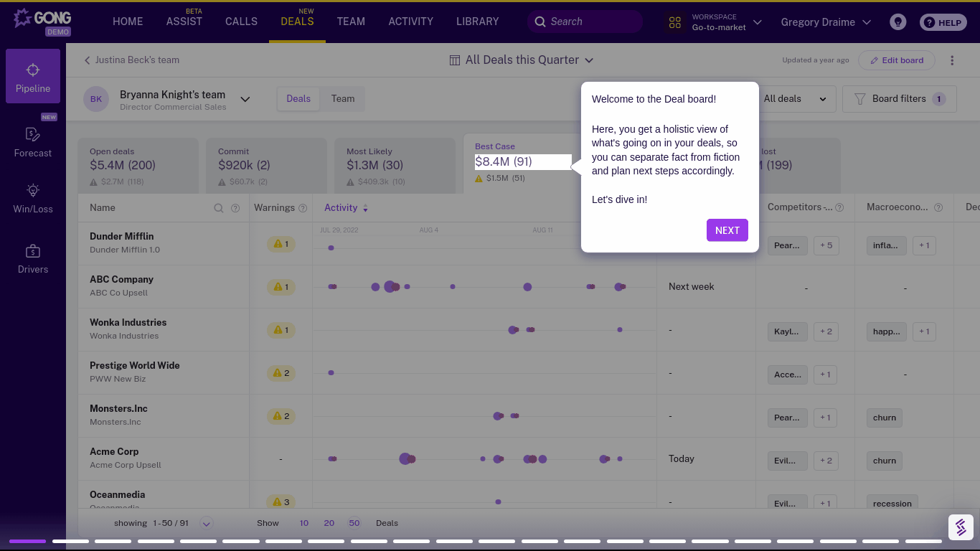980x551 pixels.
Task: Click the search icon in Name column
Action: point(219,208)
